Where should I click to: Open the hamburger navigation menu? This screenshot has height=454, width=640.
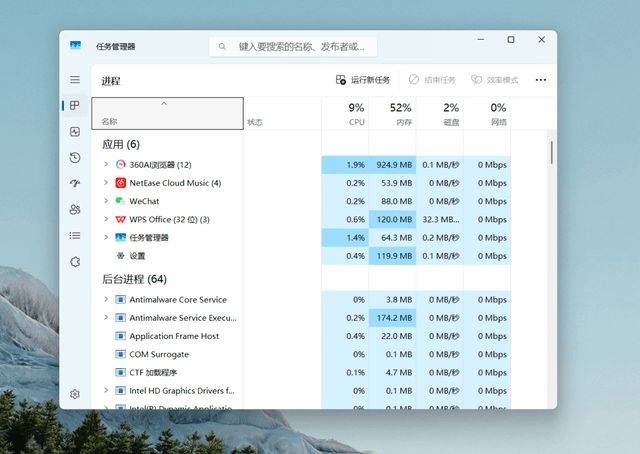[75, 79]
